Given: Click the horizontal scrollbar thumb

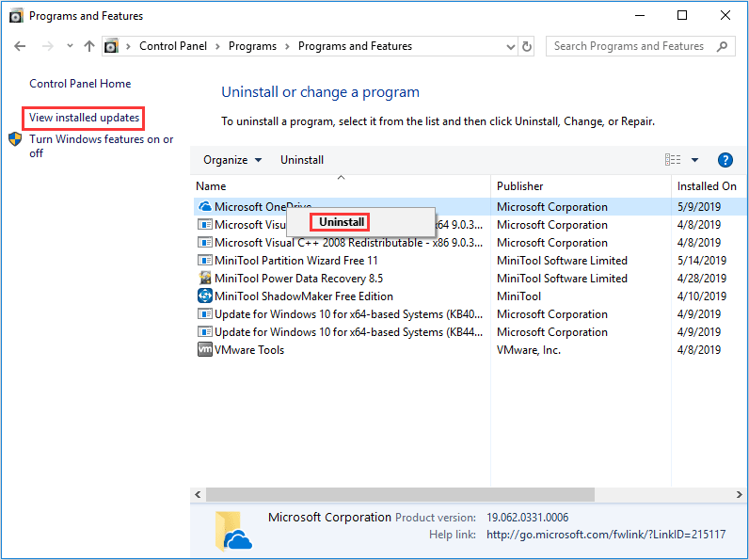Looking at the screenshot, I should pos(400,494).
